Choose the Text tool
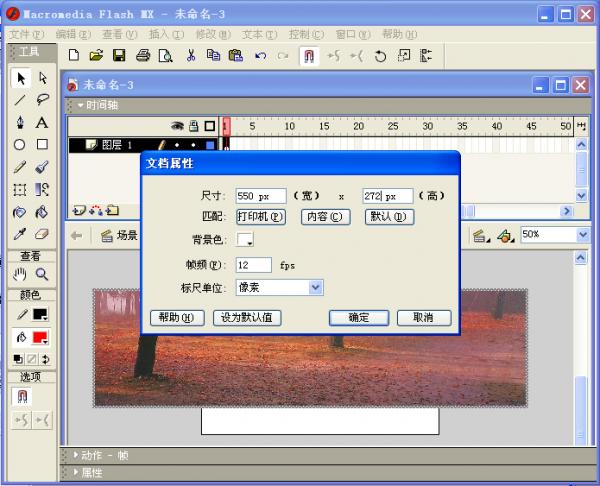Image resolution: width=600 pixels, height=486 pixels. tap(42, 122)
